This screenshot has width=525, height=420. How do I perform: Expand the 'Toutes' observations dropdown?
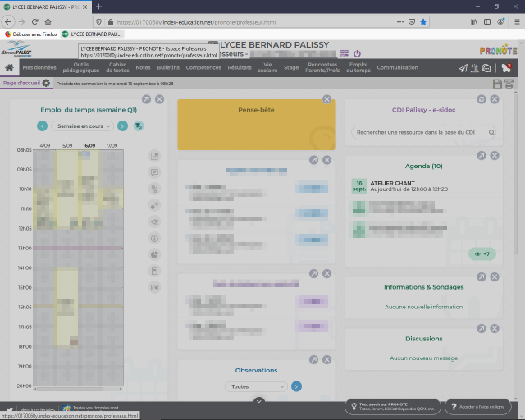(256, 386)
